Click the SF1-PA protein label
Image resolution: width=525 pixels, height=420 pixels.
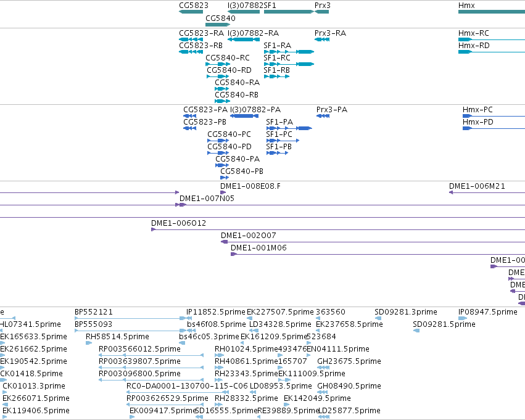coord(279,122)
